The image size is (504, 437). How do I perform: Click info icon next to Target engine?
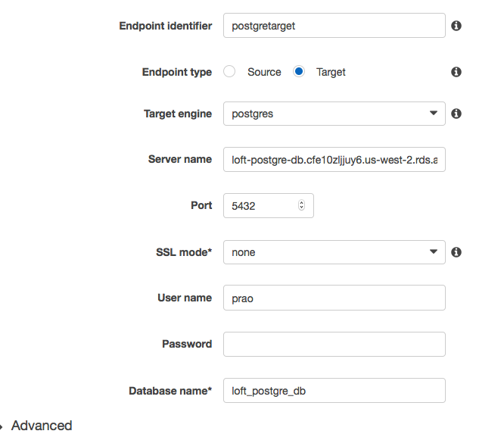tap(456, 114)
